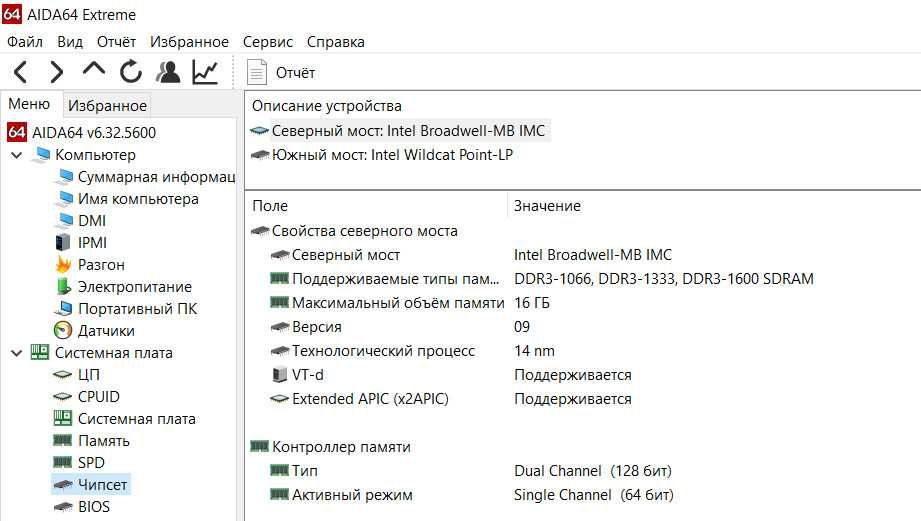Click the 14 nm value

pos(535,351)
